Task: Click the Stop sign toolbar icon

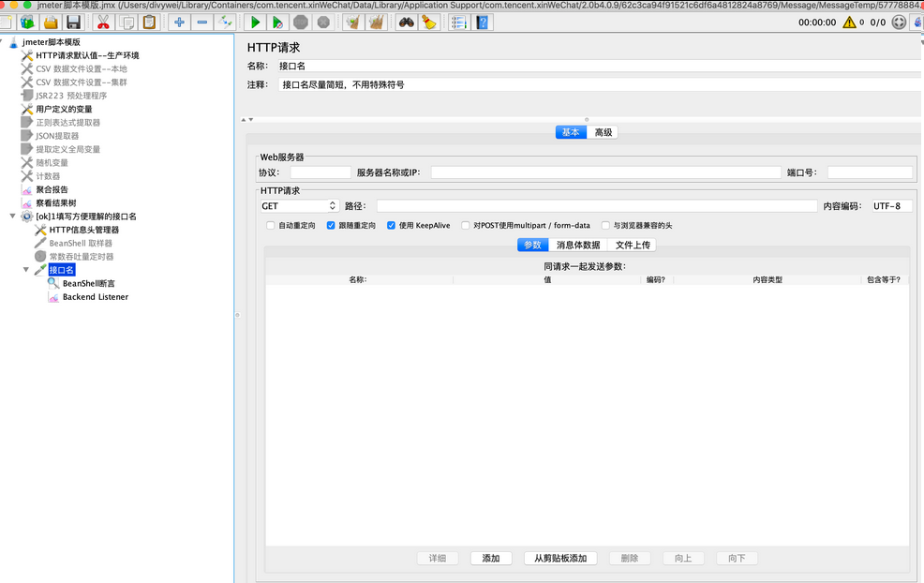Action: click(x=301, y=22)
